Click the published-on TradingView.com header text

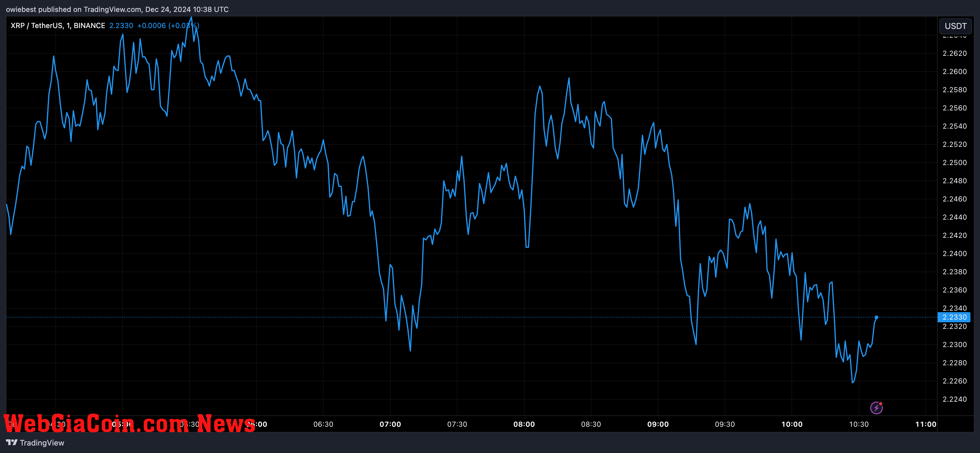coord(117,10)
